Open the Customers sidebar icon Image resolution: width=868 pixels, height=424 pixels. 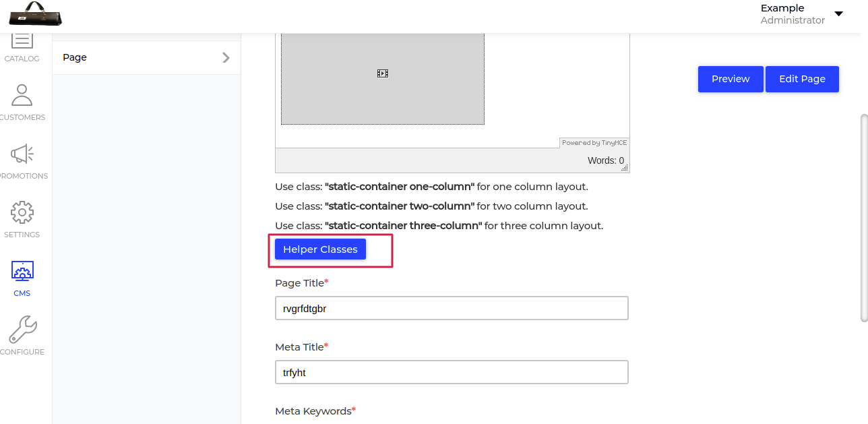(x=22, y=95)
